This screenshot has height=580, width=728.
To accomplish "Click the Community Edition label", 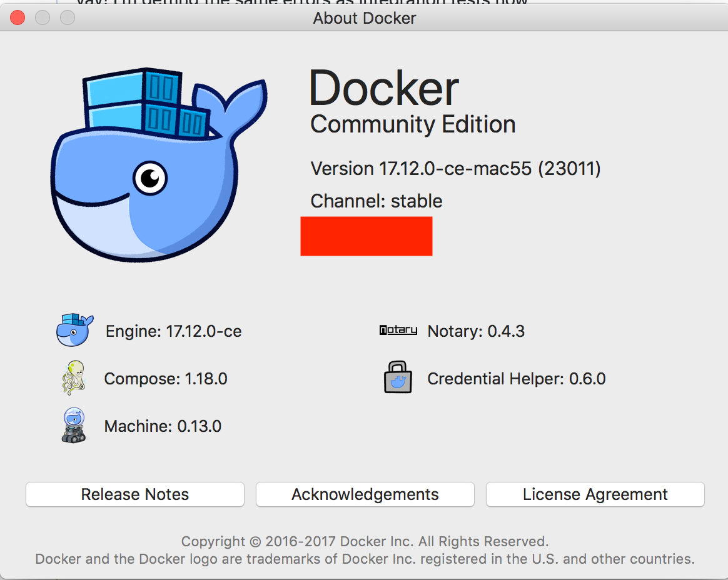I will pos(413,124).
